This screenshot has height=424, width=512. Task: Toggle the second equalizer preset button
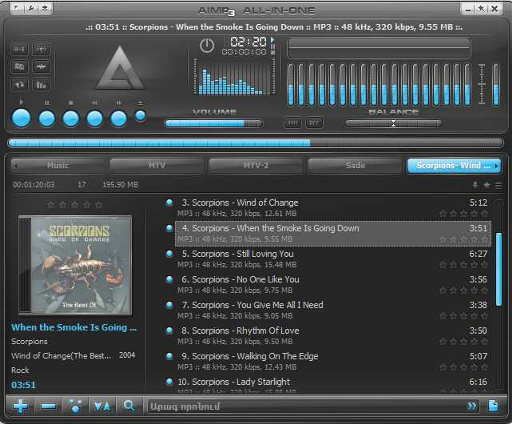click(314, 123)
